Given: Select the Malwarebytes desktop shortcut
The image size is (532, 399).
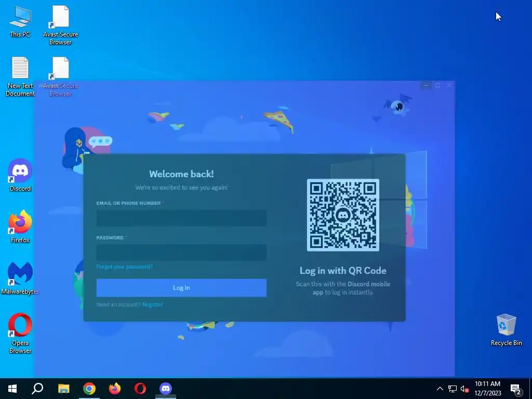Looking at the screenshot, I should [x=20, y=278].
